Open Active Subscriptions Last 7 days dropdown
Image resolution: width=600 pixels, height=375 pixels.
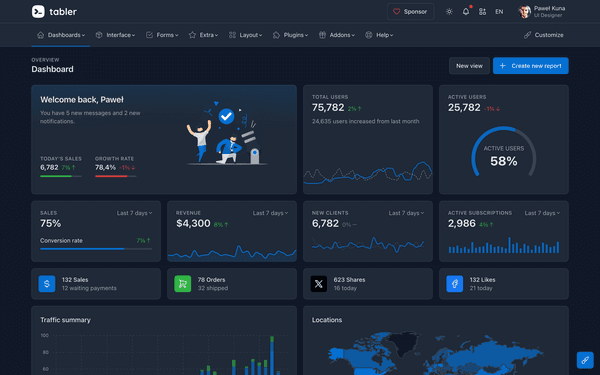(542, 213)
